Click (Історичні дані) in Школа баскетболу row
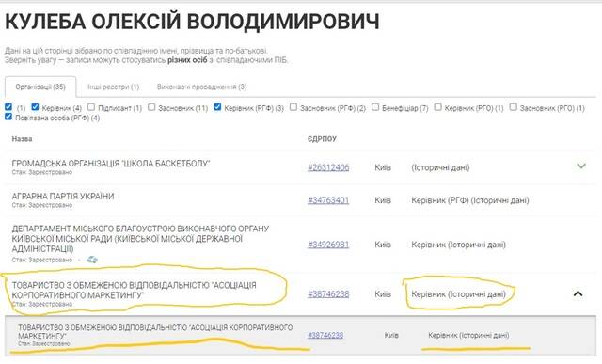The height and width of the screenshot is (364, 602). (440, 167)
